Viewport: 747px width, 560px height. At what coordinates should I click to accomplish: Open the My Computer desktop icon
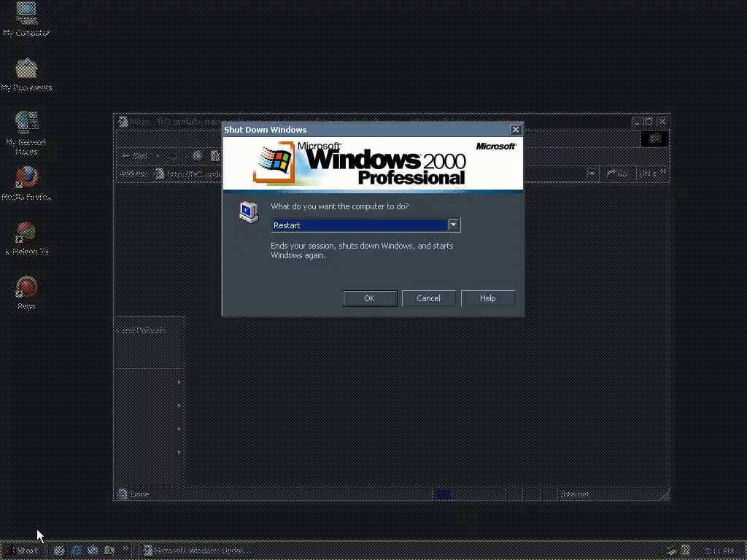pyautogui.click(x=26, y=19)
